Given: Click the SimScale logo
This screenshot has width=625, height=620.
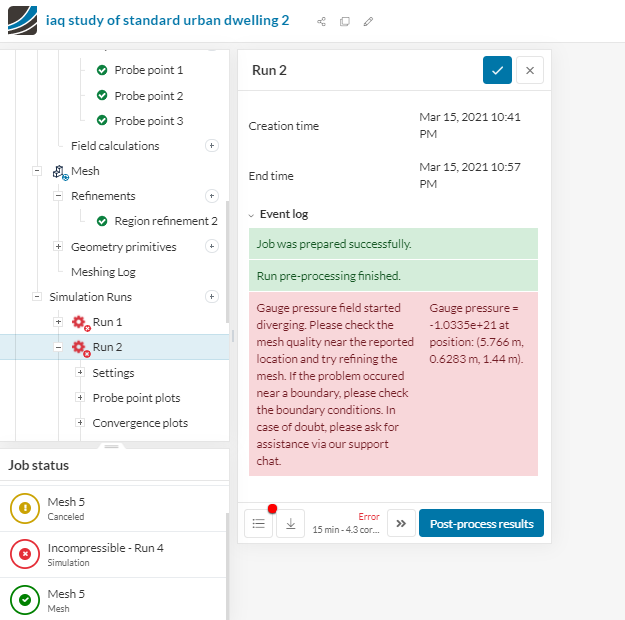Looking at the screenshot, I should click(x=22, y=20).
